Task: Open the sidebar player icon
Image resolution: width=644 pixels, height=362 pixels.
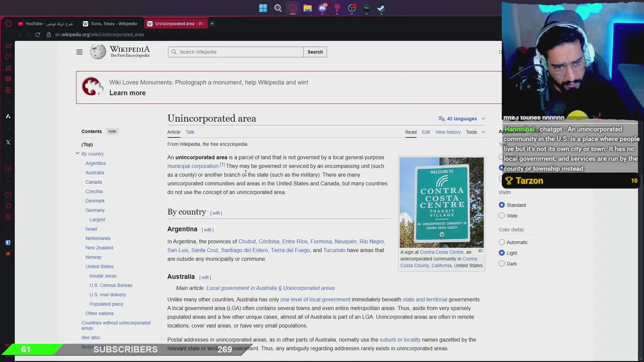Action: [8, 168]
